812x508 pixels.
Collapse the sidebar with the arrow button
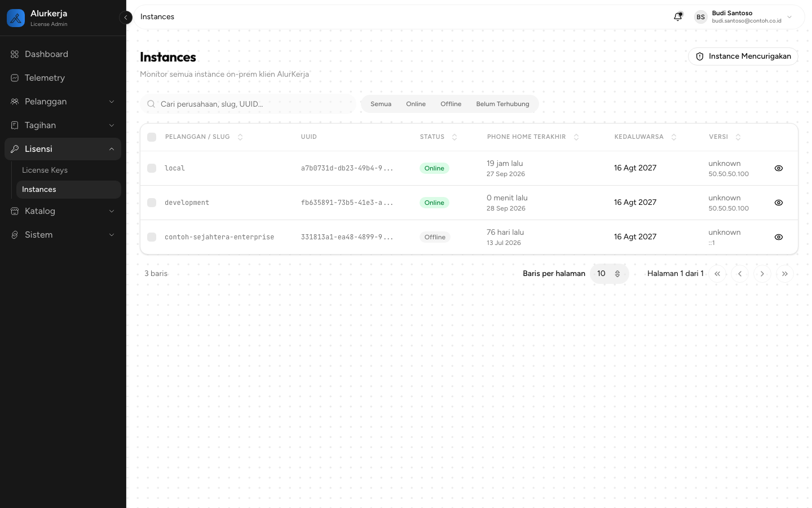[126, 17]
